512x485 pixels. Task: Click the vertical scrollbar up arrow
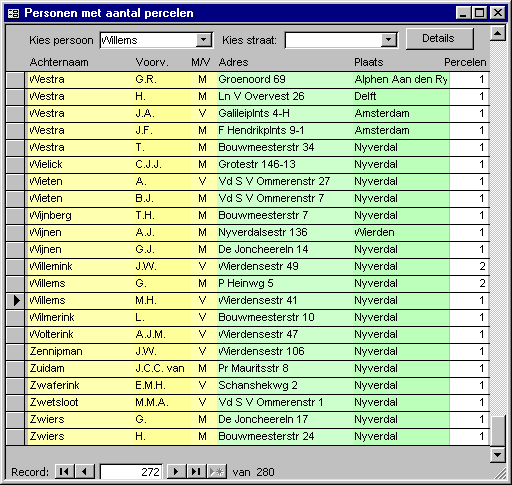click(x=498, y=33)
